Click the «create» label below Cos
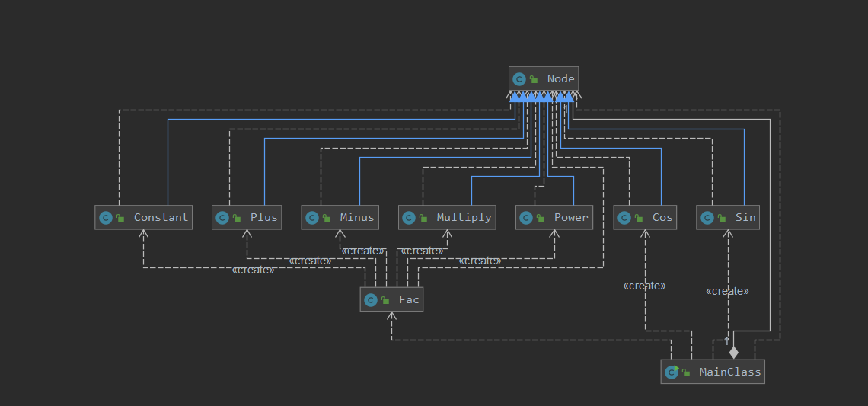Image resolution: width=868 pixels, height=406 pixels. pyautogui.click(x=644, y=286)
